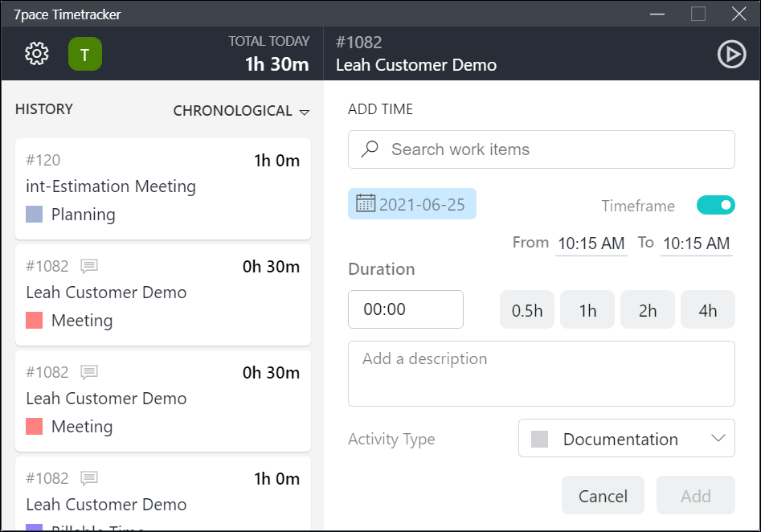Click the Add a description box

tap(541, 374)
